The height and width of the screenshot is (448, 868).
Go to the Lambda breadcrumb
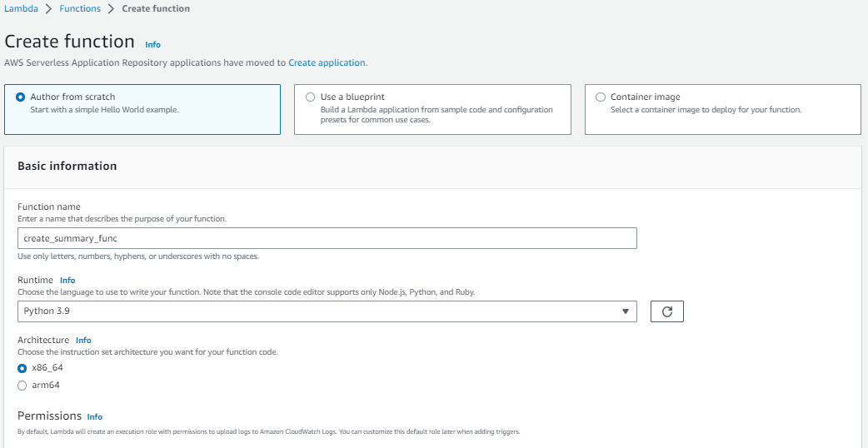(x=21, y=8)
